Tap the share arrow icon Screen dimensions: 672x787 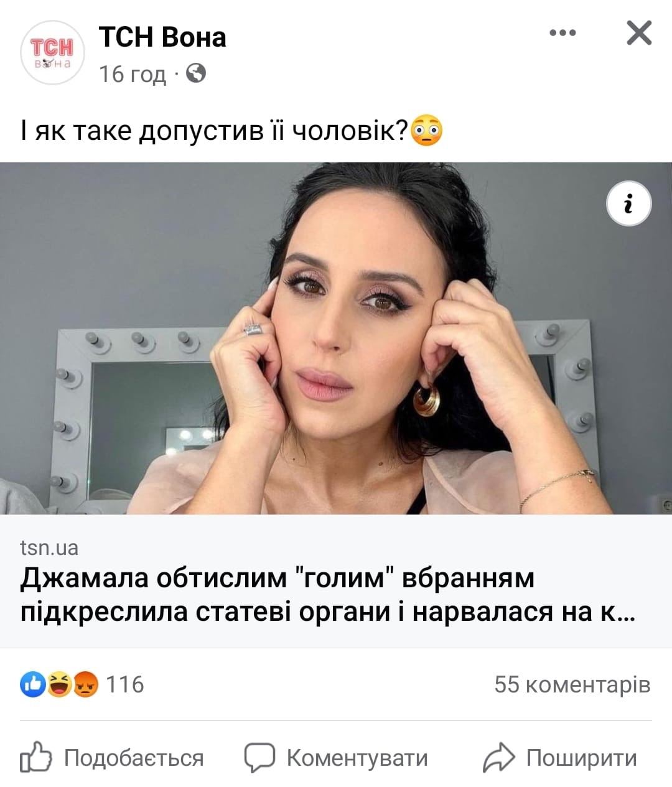tap(499, 758)
